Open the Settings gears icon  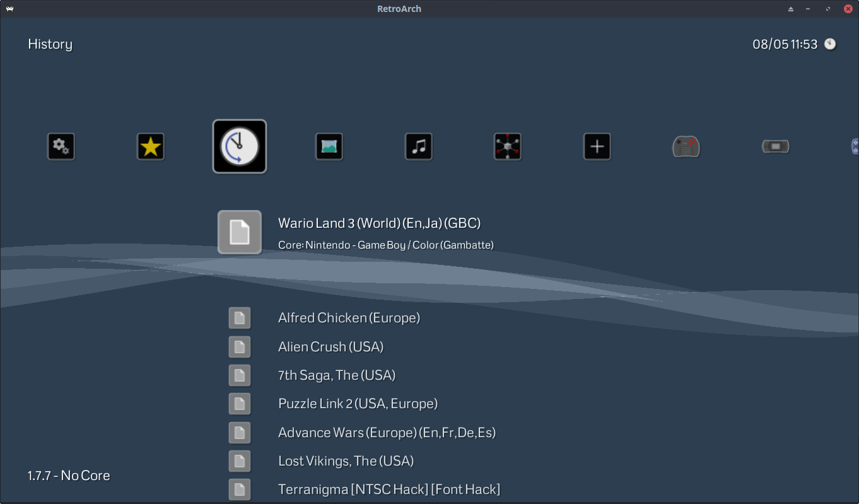click(61, 147)
